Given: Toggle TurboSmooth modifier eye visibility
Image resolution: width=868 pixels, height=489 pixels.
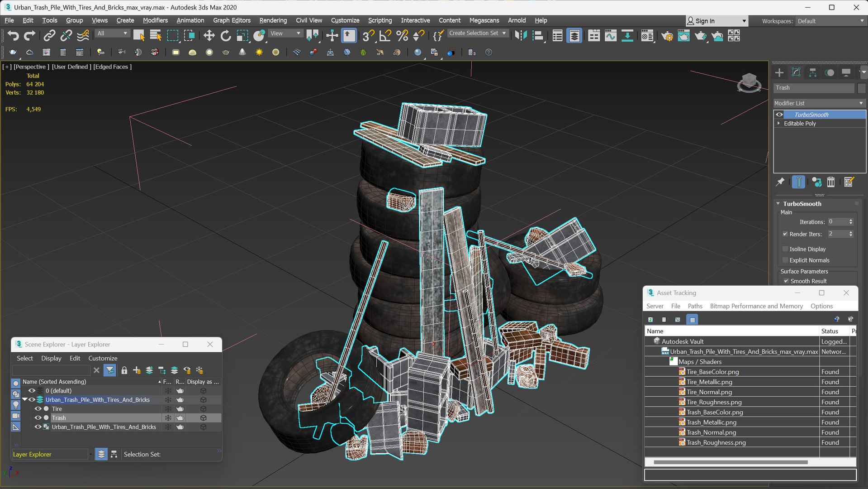Looking at the screenshot, I should [x=779, y=115].
